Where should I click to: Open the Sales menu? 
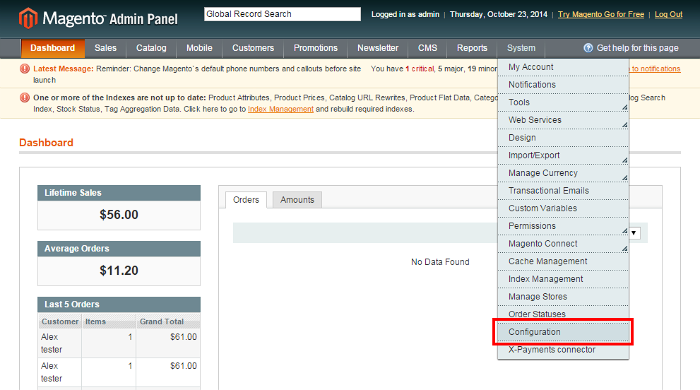click(105, 48)
